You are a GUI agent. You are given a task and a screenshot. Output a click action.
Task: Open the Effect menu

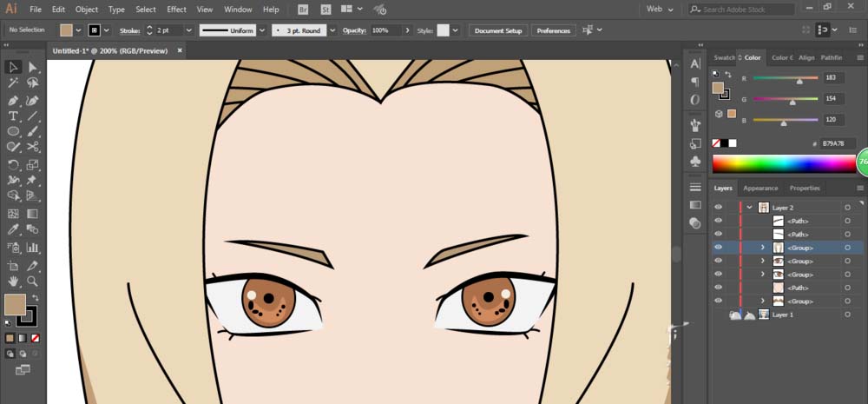coord(176,10)
